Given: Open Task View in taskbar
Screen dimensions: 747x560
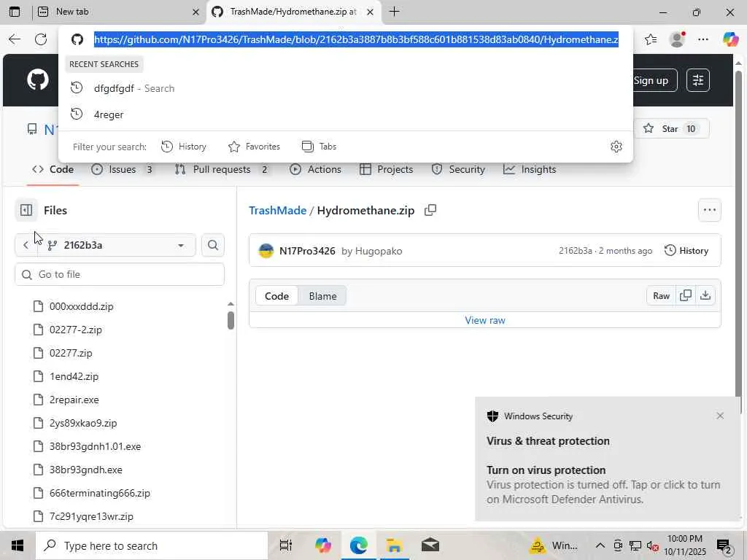Looking at the screenshot, I should click(286, 545).
